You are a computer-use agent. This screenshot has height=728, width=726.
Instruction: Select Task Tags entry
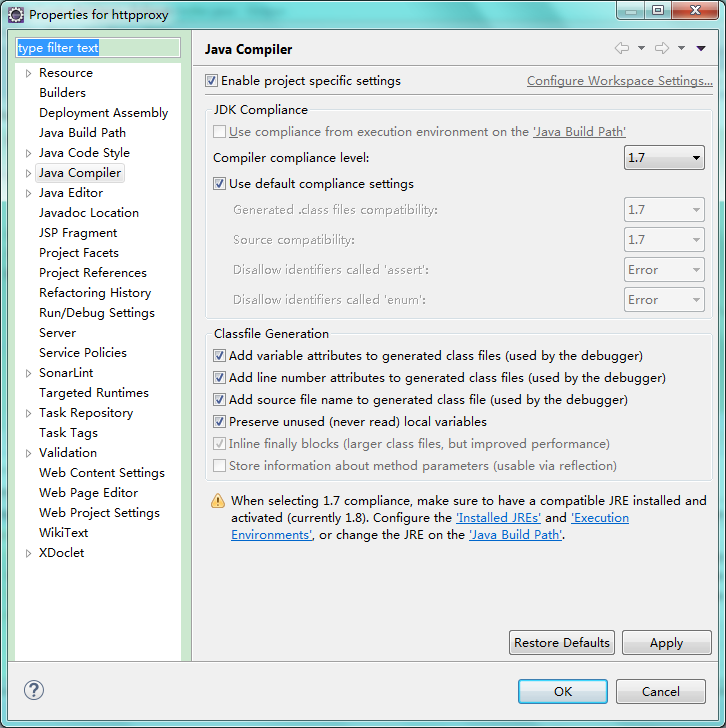[x=68, y=433]
